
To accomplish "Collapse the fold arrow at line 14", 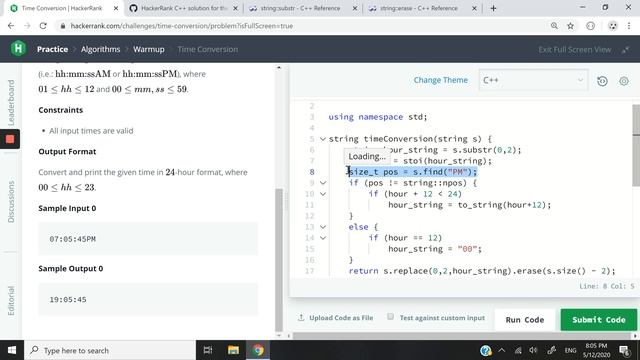I will coord(322,238).
